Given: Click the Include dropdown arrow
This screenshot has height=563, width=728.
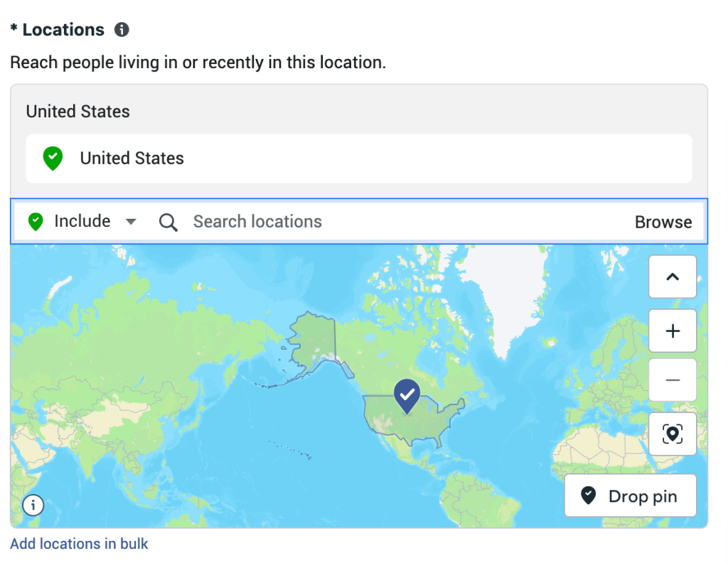Looking at the screenshot, I should click(131, 222).
